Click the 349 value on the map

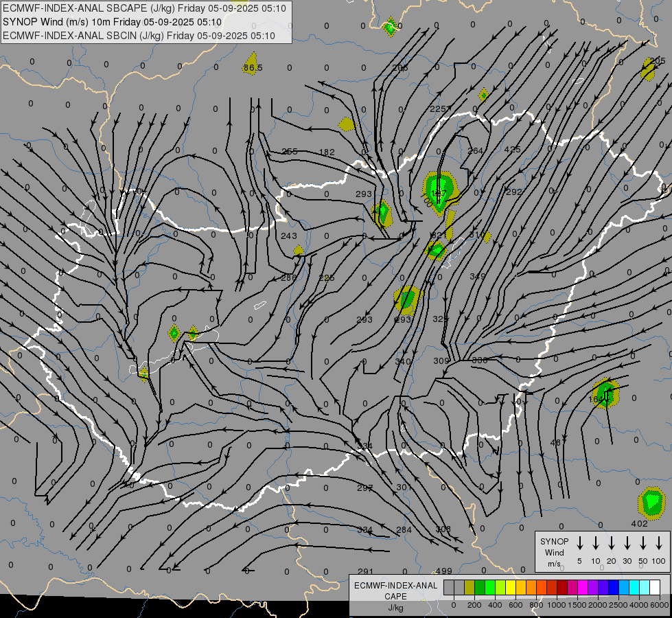tap(478, 276)
